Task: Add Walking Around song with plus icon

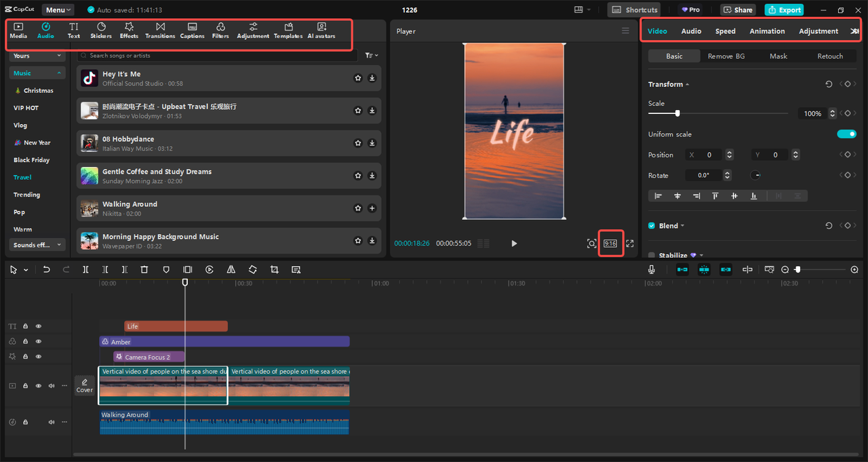Action: pos(372,208)
